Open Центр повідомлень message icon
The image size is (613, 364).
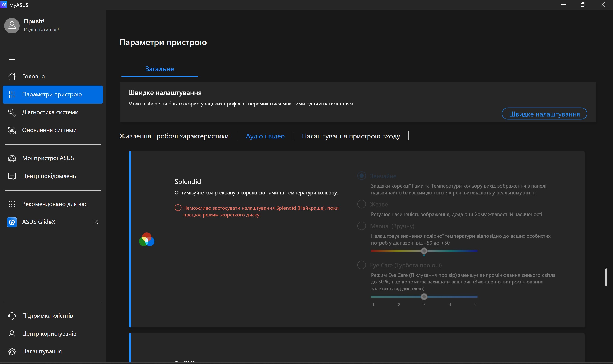[x=12, y=176]
